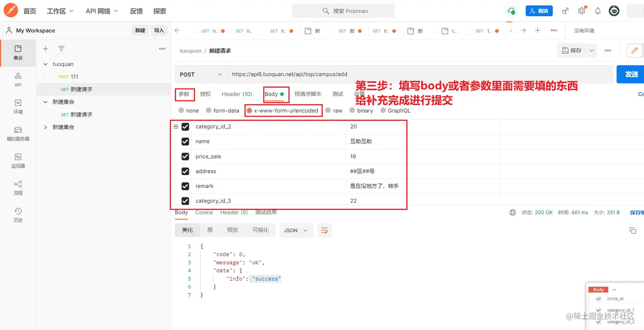Image resolution: width=644 pixels, height=330 pixels.
Task: Open the 集合 collections sidebar panel
Action: point(18,53)
